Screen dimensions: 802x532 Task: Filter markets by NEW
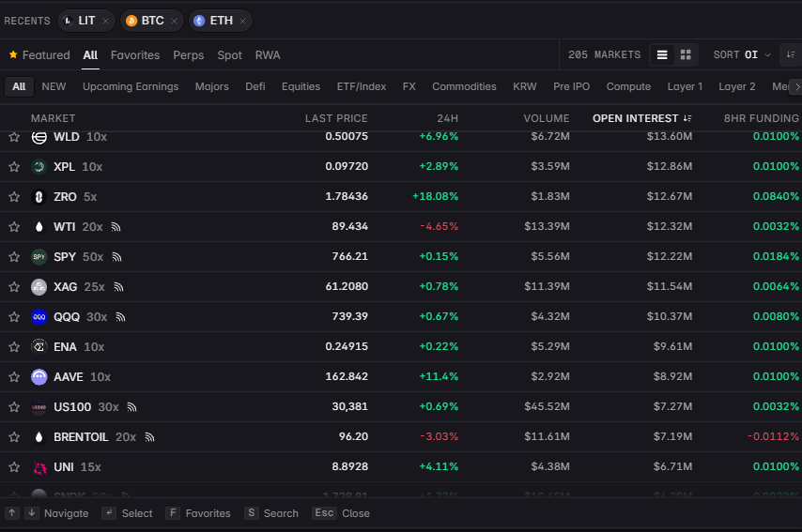point(54,87)
